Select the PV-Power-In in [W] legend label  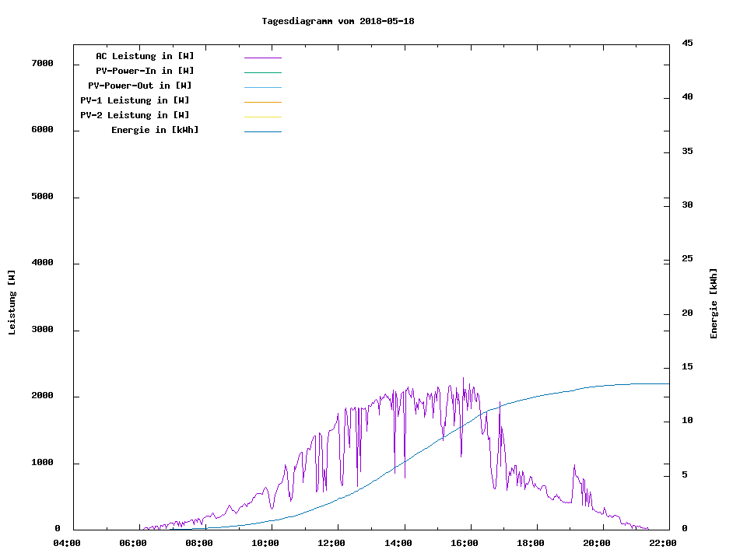[x=145, y=71]
